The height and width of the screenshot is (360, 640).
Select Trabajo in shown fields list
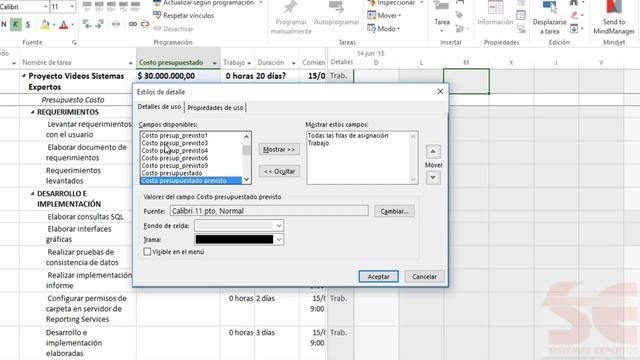[x=318, y=143]
